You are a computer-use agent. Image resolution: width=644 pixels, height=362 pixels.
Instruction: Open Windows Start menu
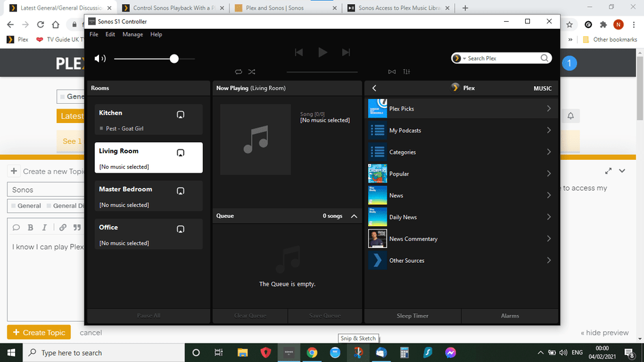tap(11, 352)
